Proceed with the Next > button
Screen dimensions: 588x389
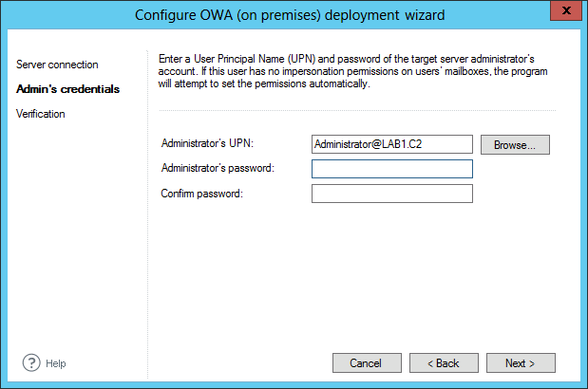(x=521, y=362)
